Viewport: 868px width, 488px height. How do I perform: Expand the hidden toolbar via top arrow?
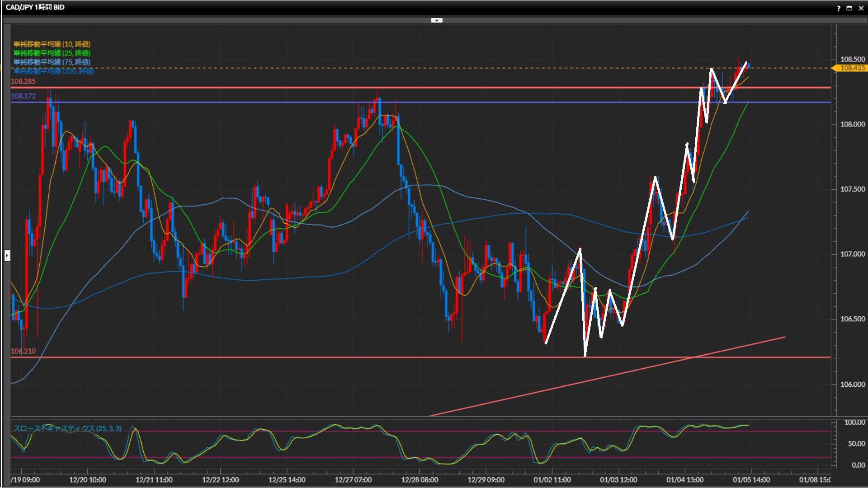coord(436,20)
